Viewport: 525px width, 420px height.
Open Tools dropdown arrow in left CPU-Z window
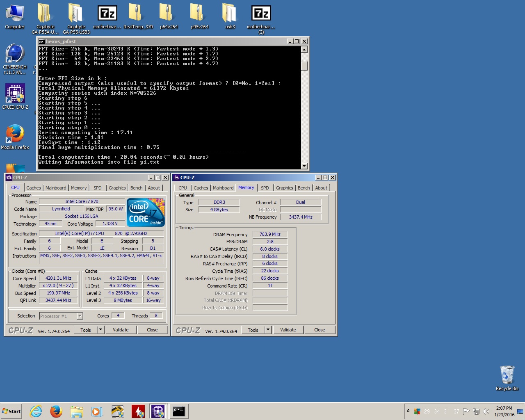click(x=100, y=330)
